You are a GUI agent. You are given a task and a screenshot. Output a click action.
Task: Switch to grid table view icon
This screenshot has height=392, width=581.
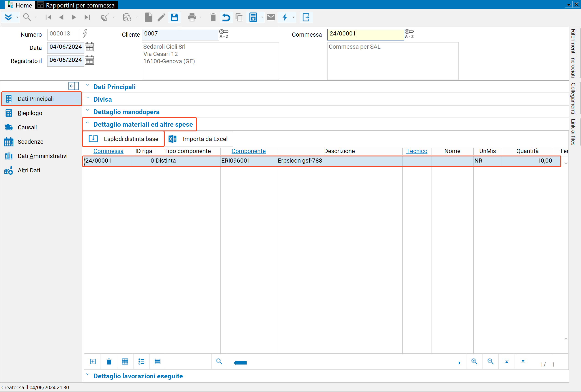tap(125, 362)
